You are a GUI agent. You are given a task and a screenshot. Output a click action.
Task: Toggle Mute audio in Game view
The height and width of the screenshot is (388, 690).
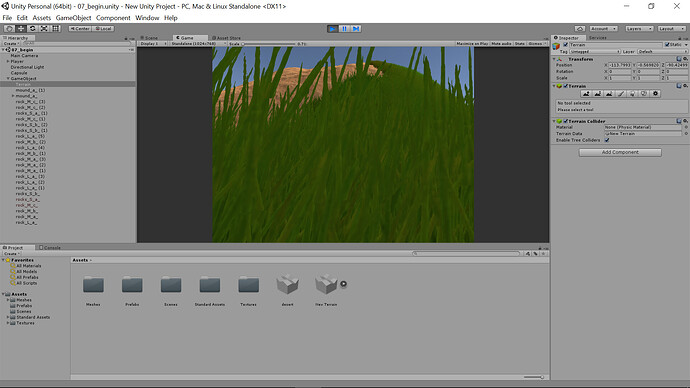[x=501, y=44]
